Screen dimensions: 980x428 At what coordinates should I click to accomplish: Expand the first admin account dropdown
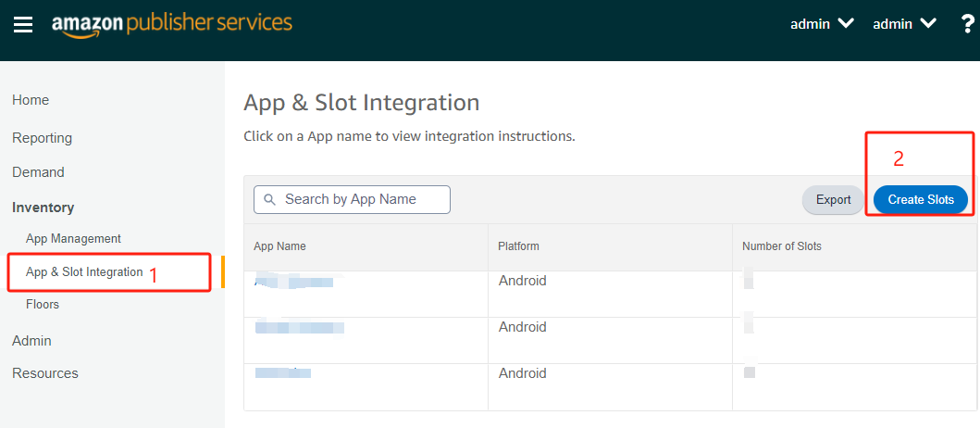click(822, 24)
